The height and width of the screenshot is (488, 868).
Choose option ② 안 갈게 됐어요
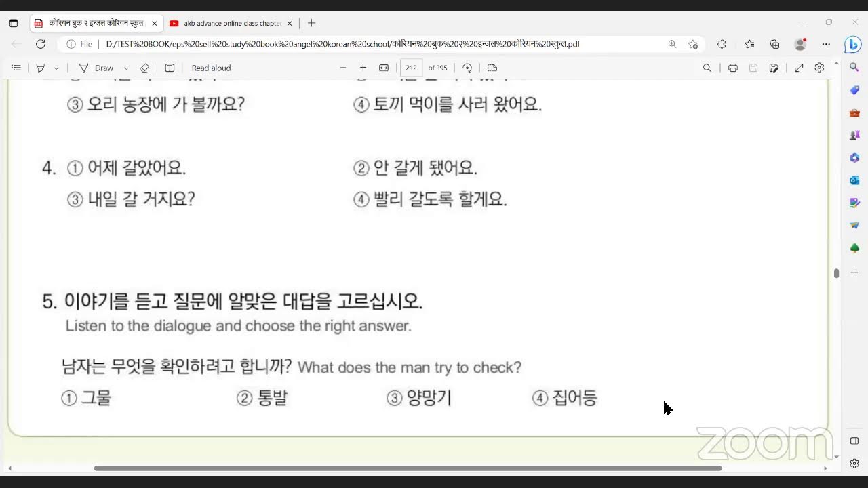pyautogui.click(x=416, y=168)
